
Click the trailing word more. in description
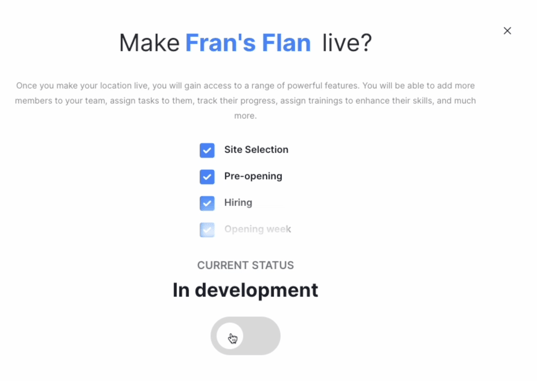[245, 116]
